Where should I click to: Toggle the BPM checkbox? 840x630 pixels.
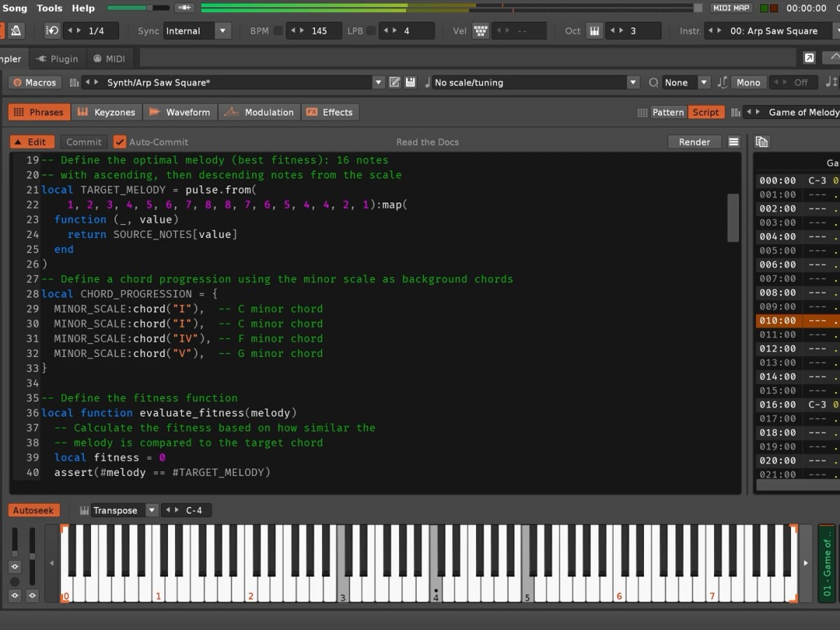point(278,31)
